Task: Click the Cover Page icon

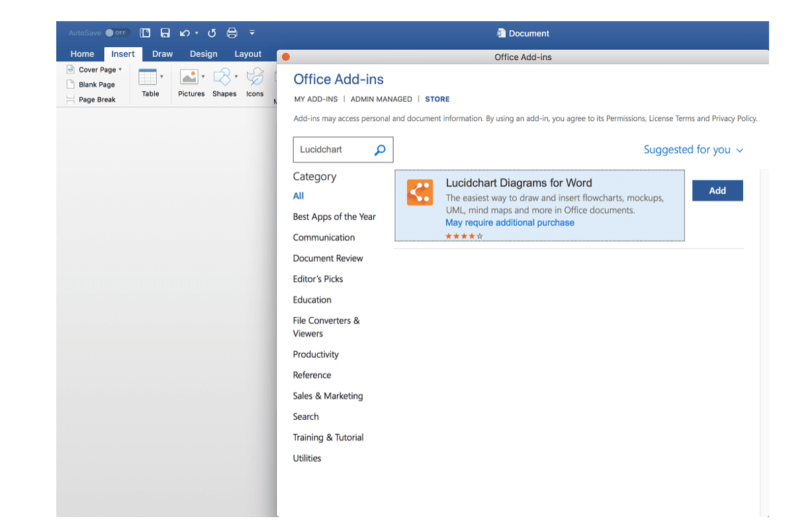Action: (x=71, y=69)
